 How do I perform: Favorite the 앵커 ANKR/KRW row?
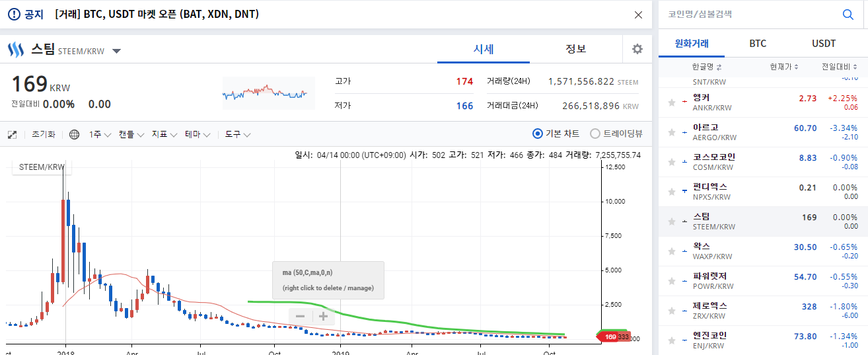click(x=672, y=102)
